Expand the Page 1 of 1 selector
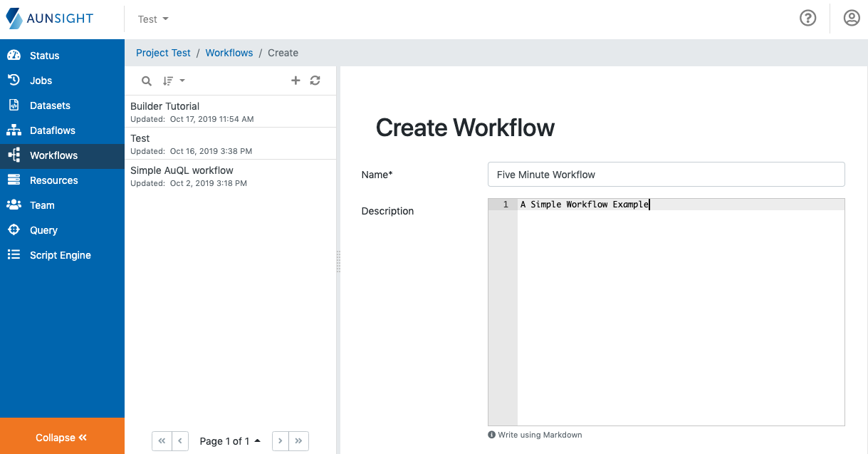Screen dimensions: 868x454 point(230,440)
